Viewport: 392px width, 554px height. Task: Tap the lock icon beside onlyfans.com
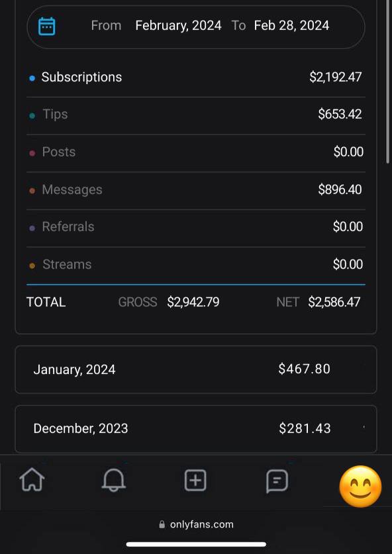[162, 524]
